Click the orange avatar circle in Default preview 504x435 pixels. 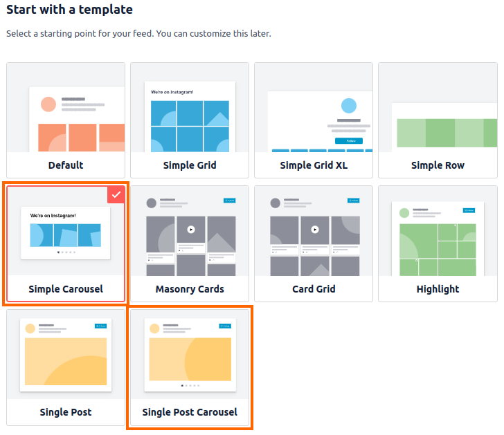(x=48, y=104)
